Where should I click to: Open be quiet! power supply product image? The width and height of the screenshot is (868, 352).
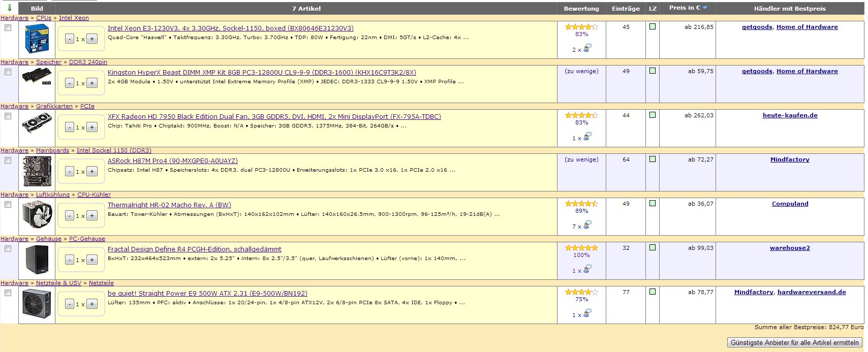click(37, 304)
